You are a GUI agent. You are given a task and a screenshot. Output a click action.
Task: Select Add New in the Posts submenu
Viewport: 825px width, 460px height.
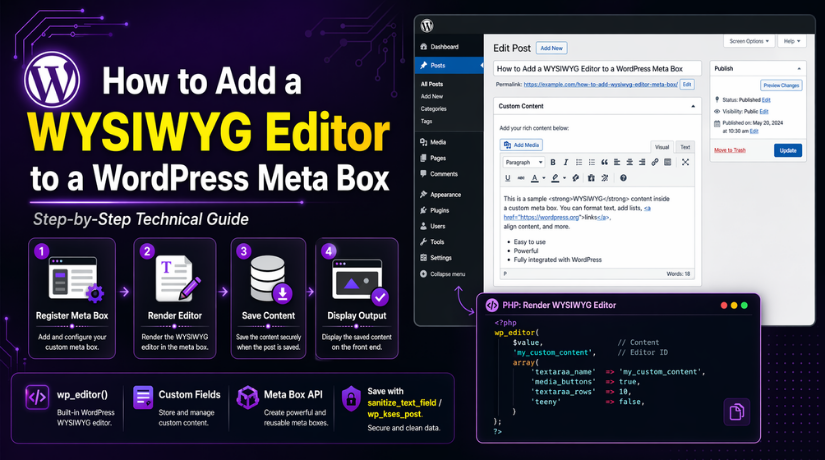(431, 96)
